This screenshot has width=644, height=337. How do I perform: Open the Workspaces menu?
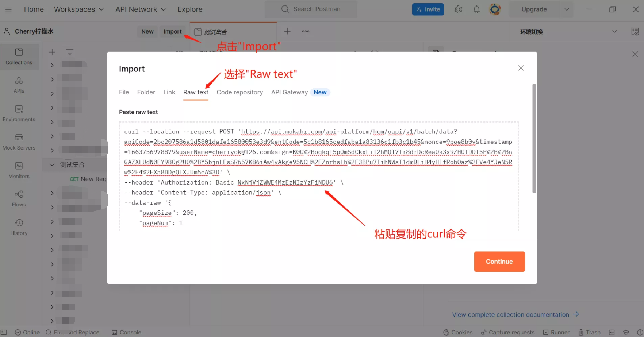(79, 9)
